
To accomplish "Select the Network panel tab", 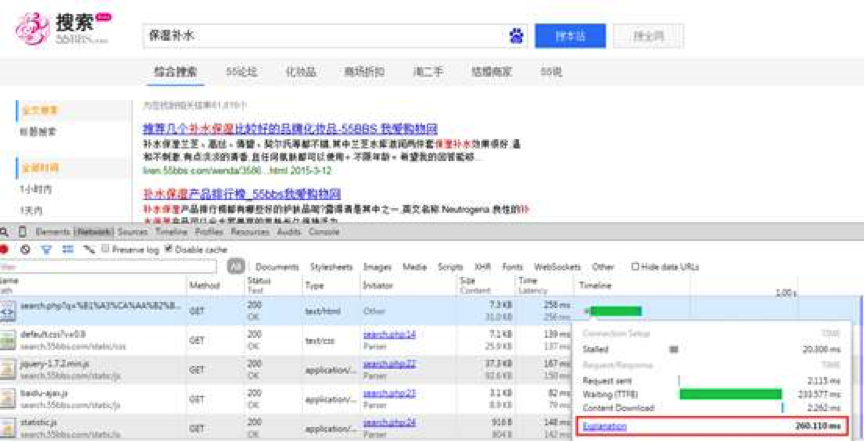I will coord(94,232).
